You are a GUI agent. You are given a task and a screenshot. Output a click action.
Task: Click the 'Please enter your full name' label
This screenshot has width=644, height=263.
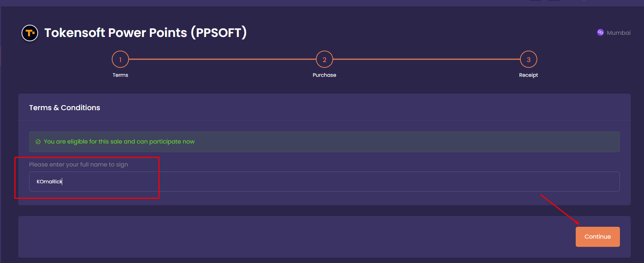(x=78, y=164)
